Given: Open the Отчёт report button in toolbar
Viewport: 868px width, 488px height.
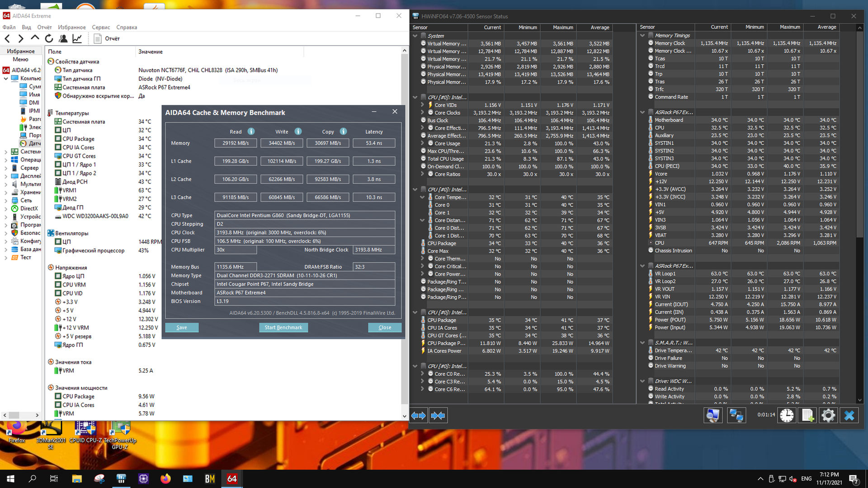Looking at the screenshot, I should pyautogui.click(x=107, y=39).
